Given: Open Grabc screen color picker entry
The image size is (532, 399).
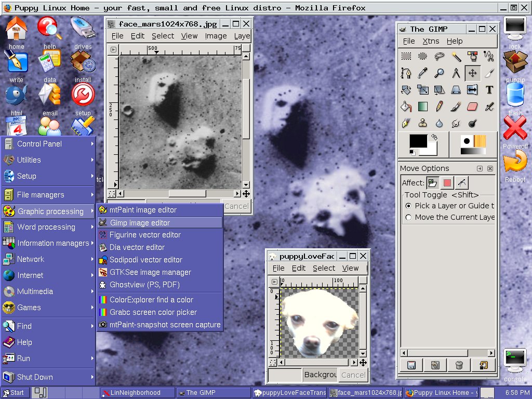Looking at the screenshot, I should tap(160, 312).
